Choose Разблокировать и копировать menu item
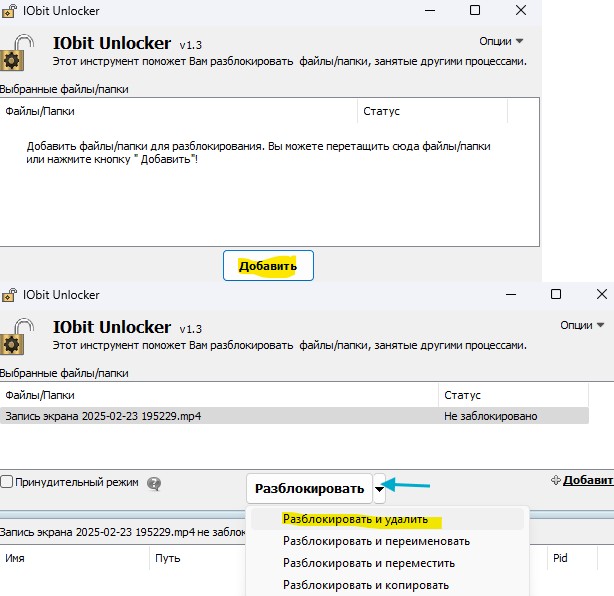The height and width of the screenshot is (596, 614). (x=366, y=585)
